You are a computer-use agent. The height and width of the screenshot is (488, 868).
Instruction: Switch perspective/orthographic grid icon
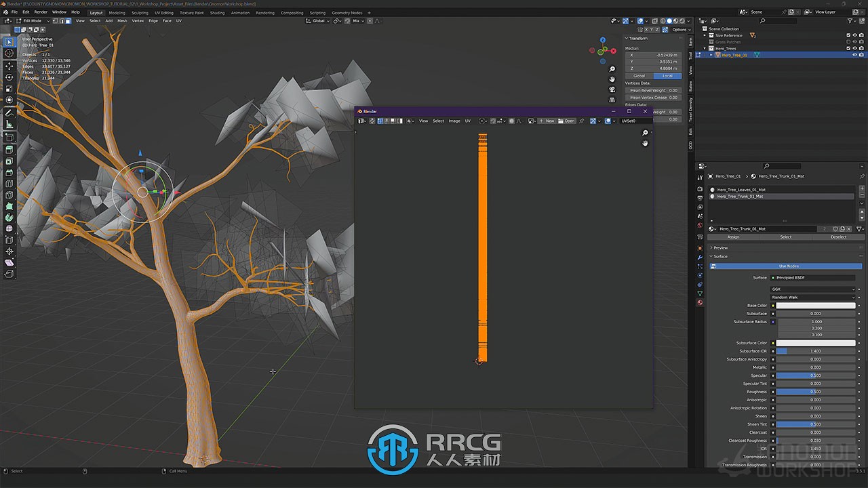[x=612, y=100]
